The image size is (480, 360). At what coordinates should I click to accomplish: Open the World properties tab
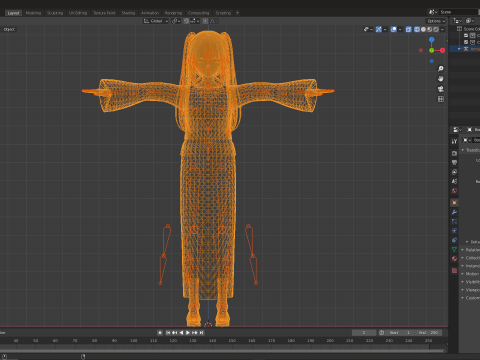454,191
